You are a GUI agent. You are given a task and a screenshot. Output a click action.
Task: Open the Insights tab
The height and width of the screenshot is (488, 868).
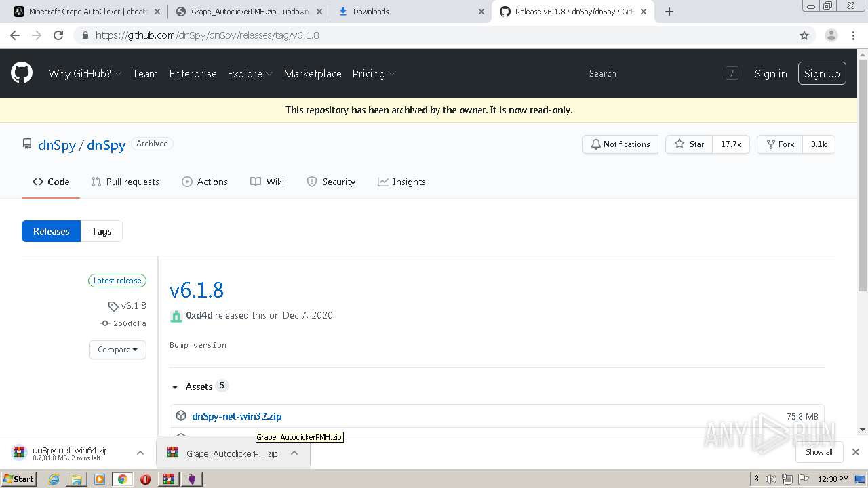tap(401, 182)
